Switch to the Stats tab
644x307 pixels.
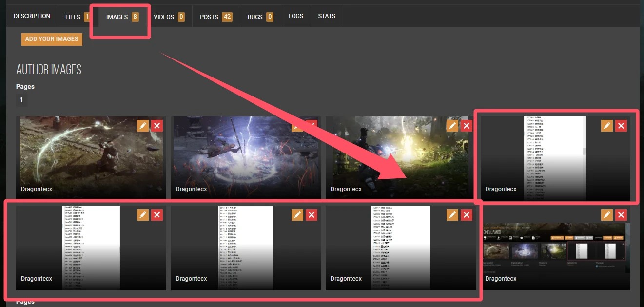tap(327, 16)
